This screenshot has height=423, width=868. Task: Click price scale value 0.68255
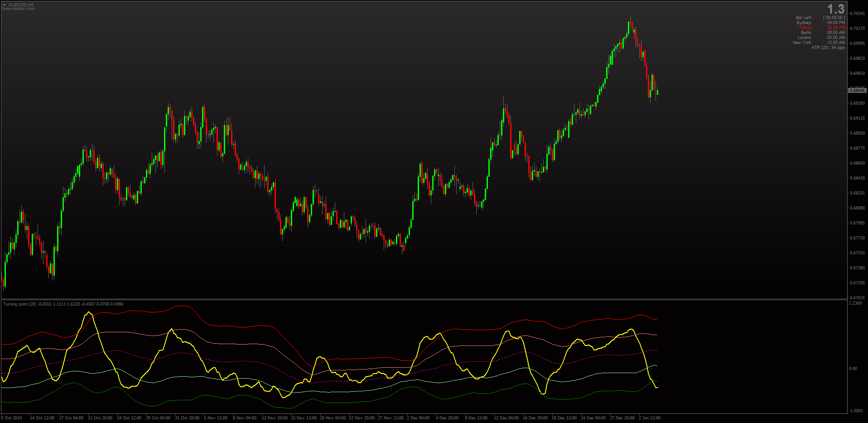click(x=858, y=193)
